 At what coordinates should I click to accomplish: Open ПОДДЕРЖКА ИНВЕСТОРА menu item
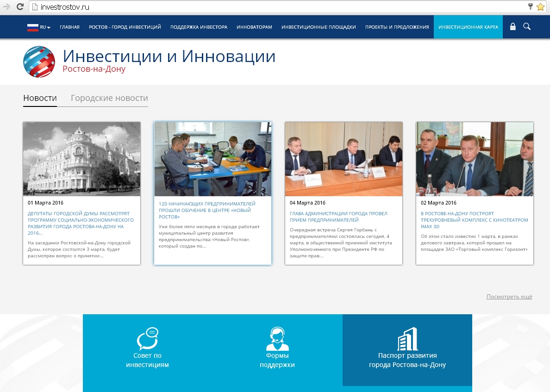pos(199,27)
